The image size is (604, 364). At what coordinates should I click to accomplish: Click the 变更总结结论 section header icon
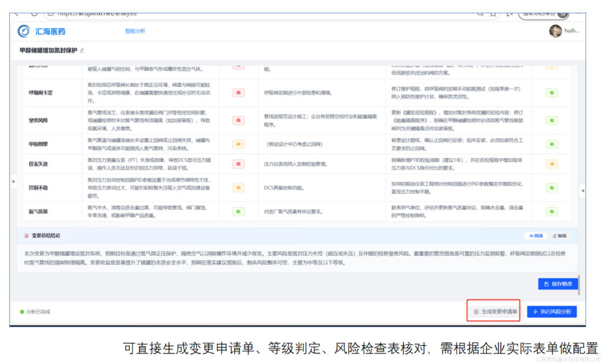click(27, 236)
